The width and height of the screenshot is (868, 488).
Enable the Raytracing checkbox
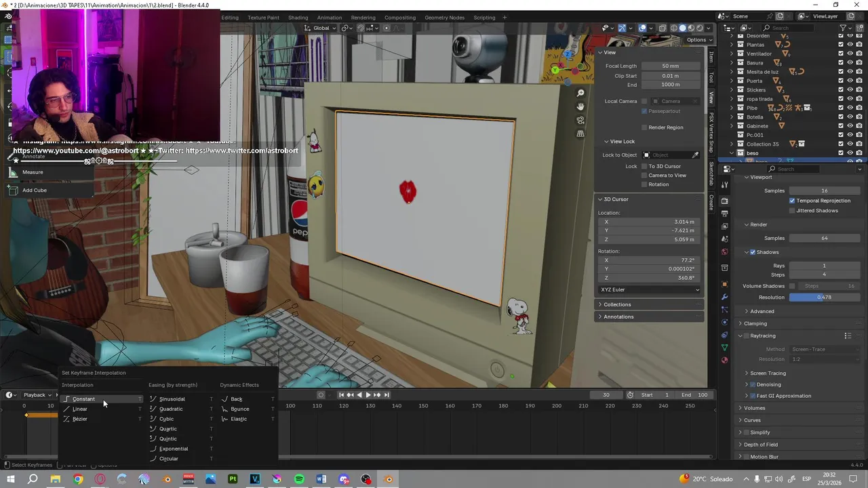[x=747, y=335]
